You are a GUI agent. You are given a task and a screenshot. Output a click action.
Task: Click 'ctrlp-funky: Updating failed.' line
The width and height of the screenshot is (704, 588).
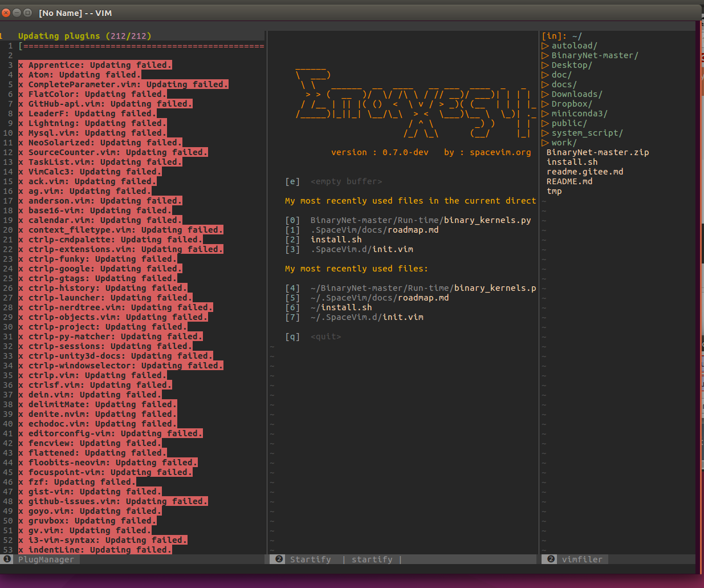(x=97, y=259)
